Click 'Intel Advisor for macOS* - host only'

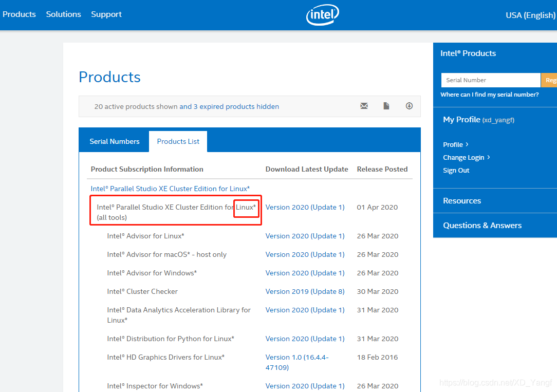point(166,255)
